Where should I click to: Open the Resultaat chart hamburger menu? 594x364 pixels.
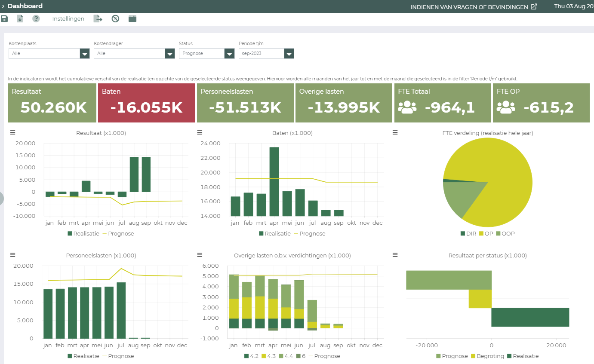click(12, 133)
